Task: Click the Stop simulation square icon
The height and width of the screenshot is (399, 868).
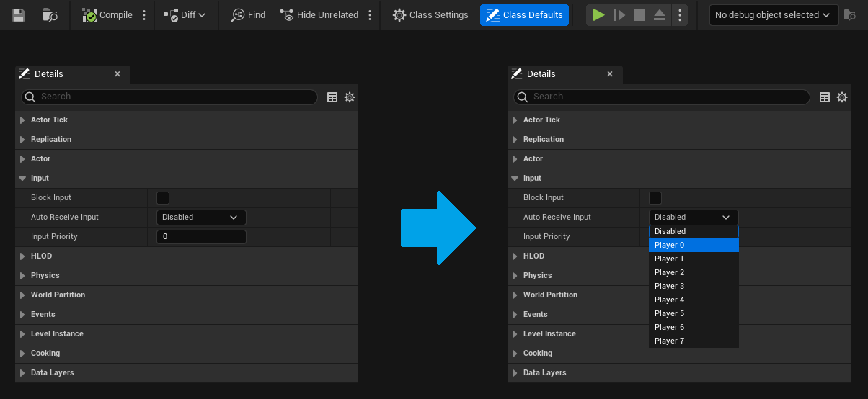Action: click(639, 14)
